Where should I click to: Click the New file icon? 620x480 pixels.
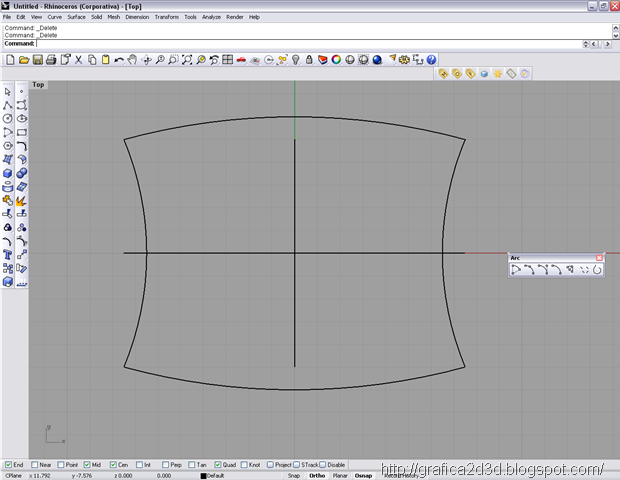[x=10, y=60]
